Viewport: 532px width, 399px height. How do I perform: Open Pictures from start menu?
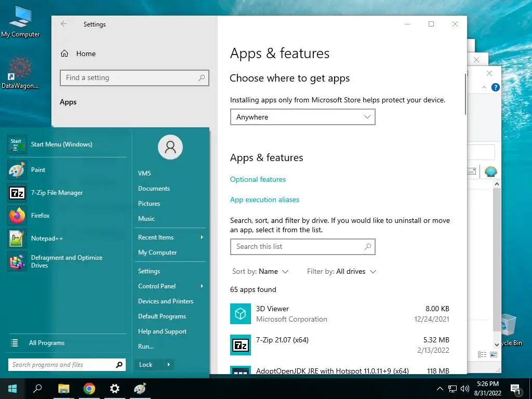pyautogui.click(x=149, y=204)
